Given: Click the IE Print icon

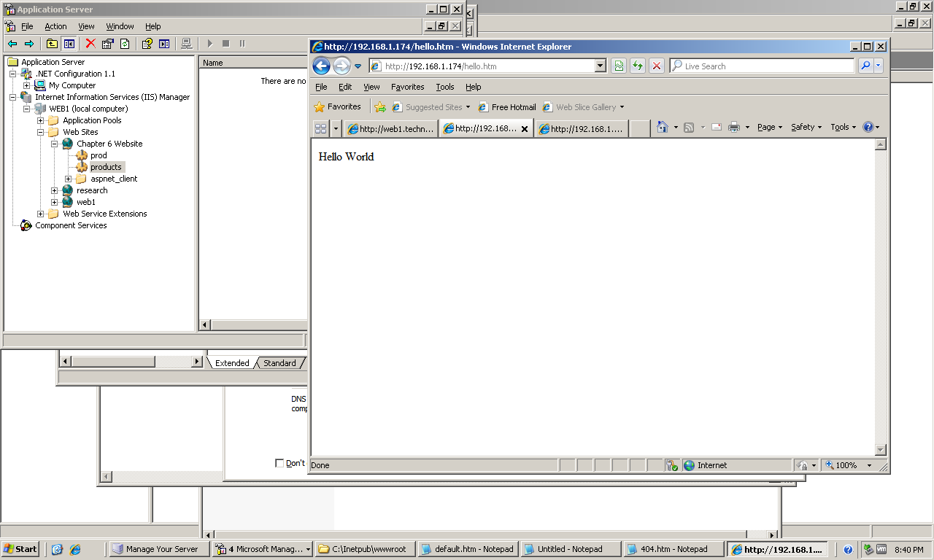Looking at the screenshot, I should tap(733, 127).
